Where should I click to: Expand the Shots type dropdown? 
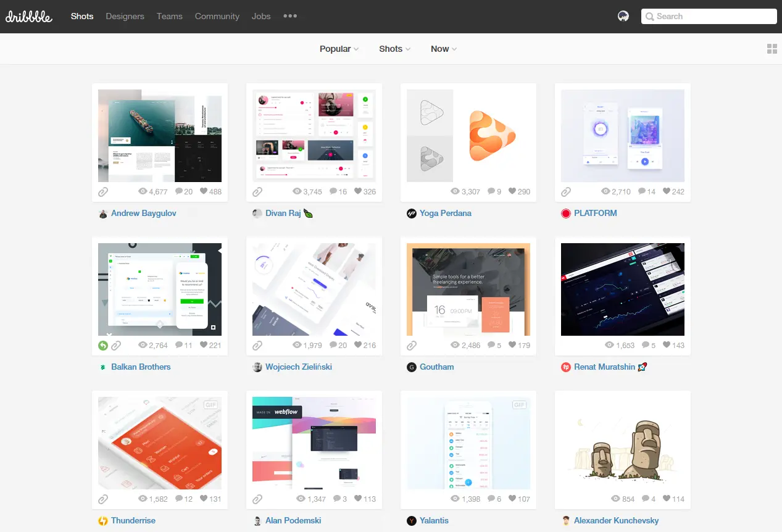tap(395, 49)
